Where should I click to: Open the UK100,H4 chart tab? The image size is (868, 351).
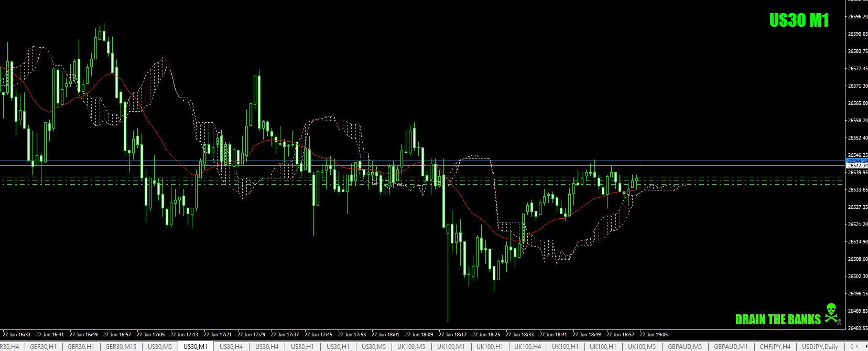coord(527,347)
